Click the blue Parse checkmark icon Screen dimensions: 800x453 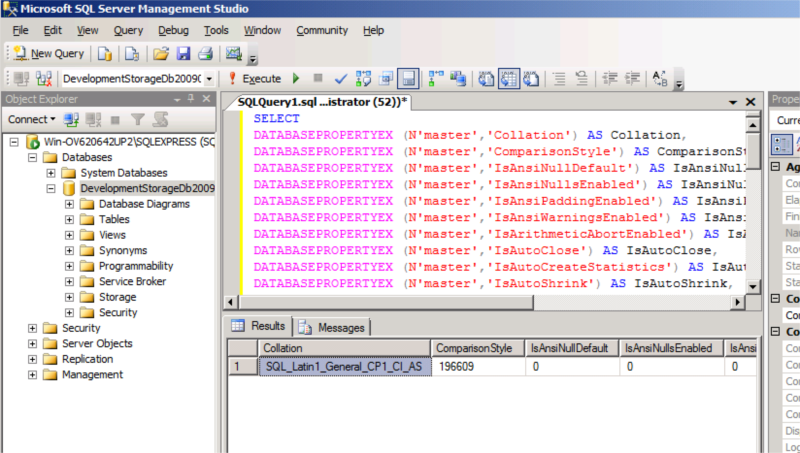tap(340, 78)
